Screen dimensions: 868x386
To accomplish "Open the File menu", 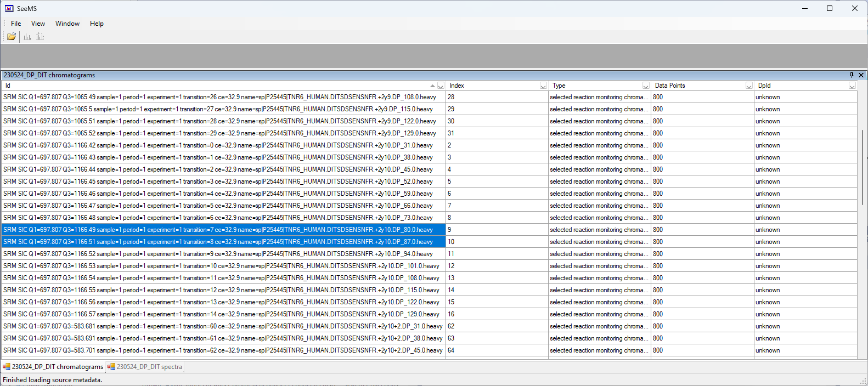I will tap(16, 24).
